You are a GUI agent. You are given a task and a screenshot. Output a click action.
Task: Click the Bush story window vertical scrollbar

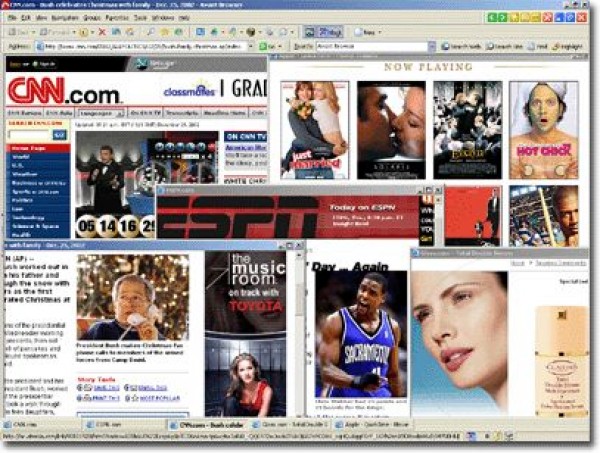[300, 334]
